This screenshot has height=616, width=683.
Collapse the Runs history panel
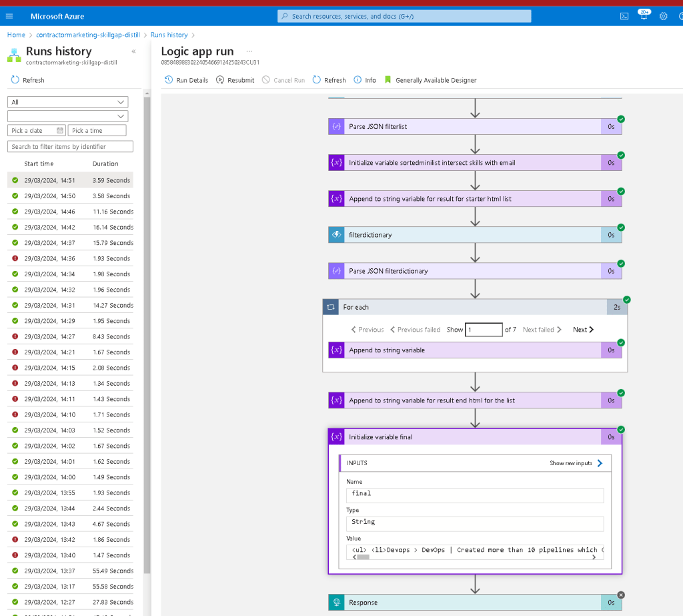pos(133,51)
